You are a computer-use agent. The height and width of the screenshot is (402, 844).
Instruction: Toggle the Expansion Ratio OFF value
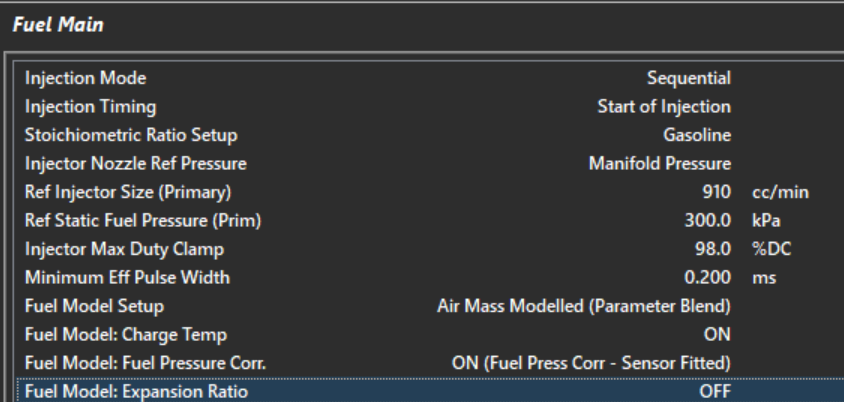point(715,391)
